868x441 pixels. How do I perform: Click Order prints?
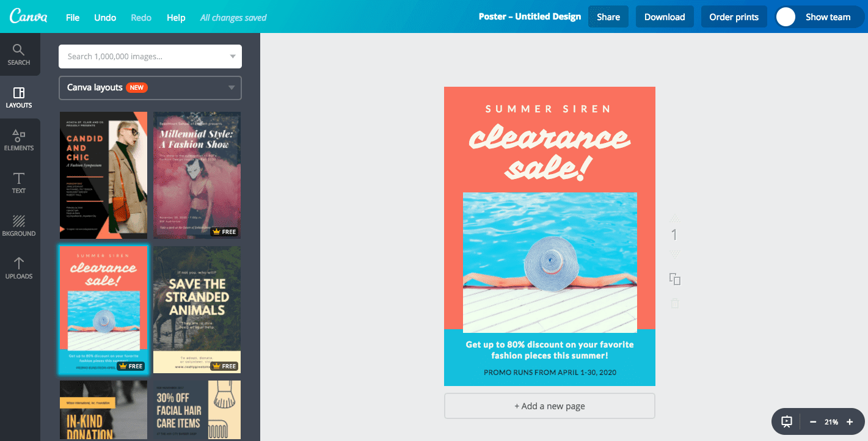tap(734, 16)
